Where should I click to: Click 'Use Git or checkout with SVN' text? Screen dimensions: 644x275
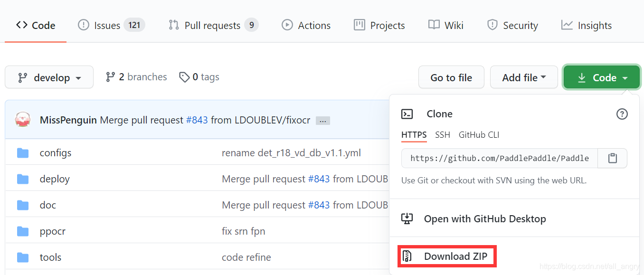point(494,180)
